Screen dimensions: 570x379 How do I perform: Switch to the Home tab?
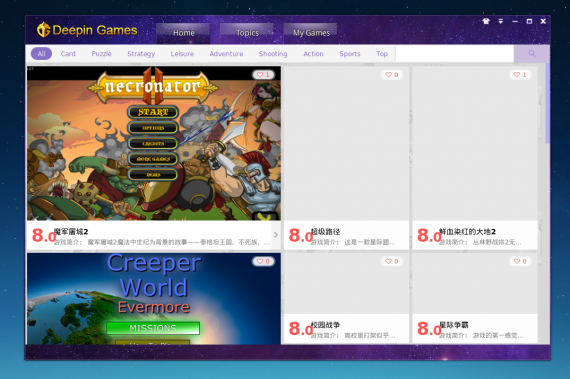click(x=183, y=33)
